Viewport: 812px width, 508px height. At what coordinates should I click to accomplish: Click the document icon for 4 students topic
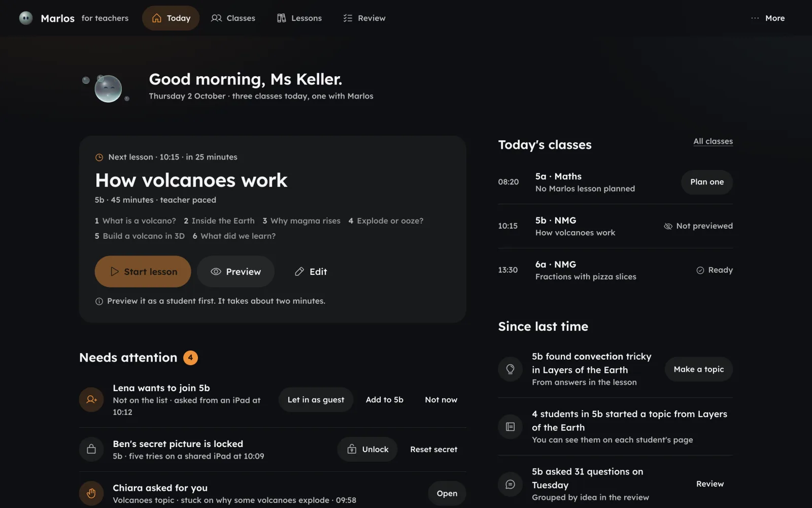tap(511, 427)
